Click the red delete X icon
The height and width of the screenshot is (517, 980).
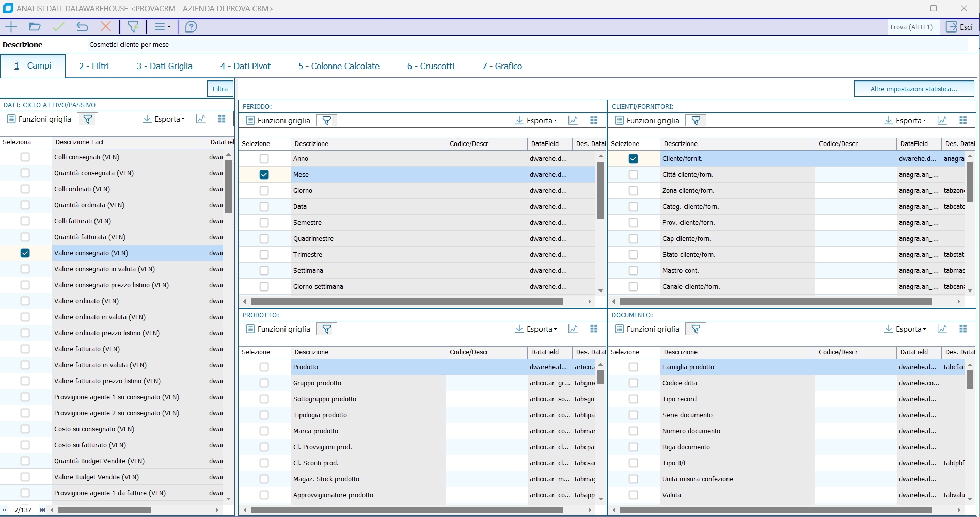click(106, 27)
